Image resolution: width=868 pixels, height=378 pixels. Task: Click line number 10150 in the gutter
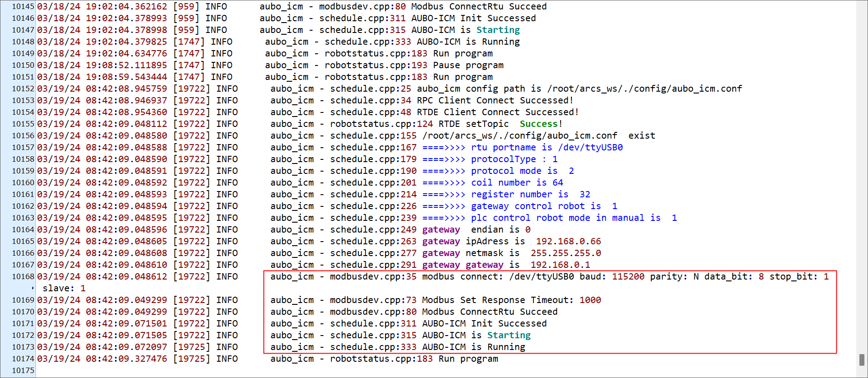coord(23,65)
